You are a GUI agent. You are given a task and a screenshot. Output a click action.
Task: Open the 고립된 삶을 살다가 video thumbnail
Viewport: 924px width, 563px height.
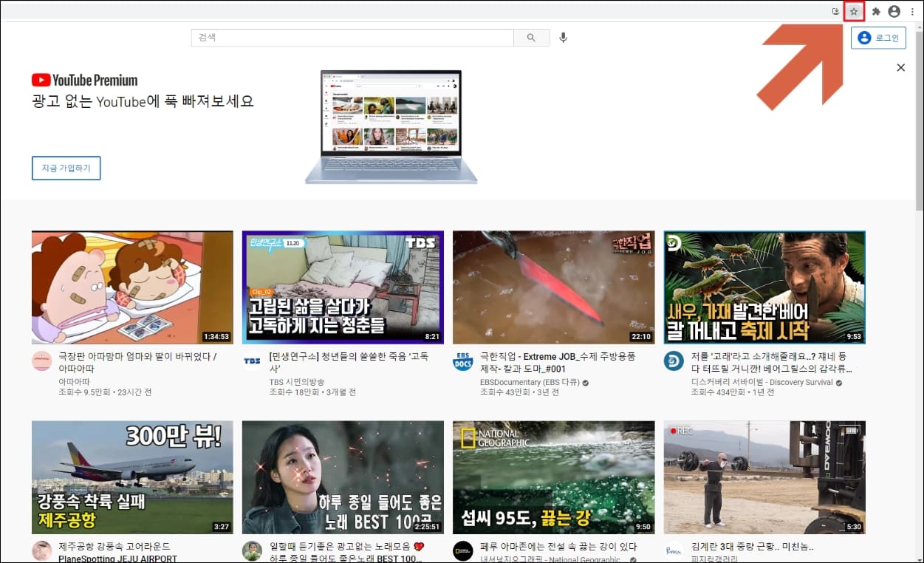click(343, 287)
